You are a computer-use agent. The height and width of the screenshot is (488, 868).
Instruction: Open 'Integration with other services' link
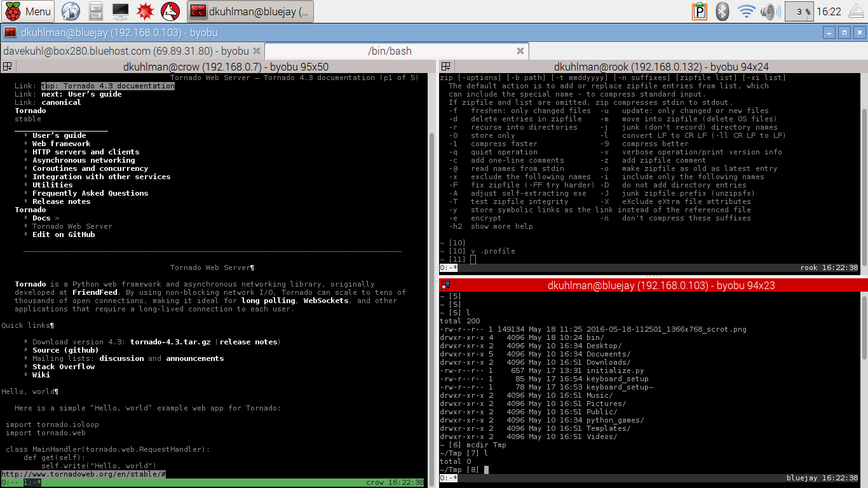102,177
